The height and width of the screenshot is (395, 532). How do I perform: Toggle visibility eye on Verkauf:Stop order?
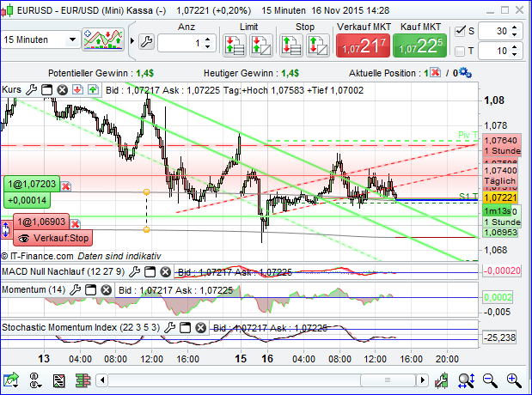pos(23,238)
